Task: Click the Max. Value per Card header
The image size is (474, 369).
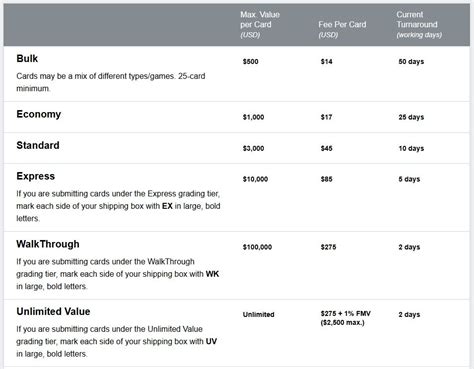Action: click(x=260, y=25)
